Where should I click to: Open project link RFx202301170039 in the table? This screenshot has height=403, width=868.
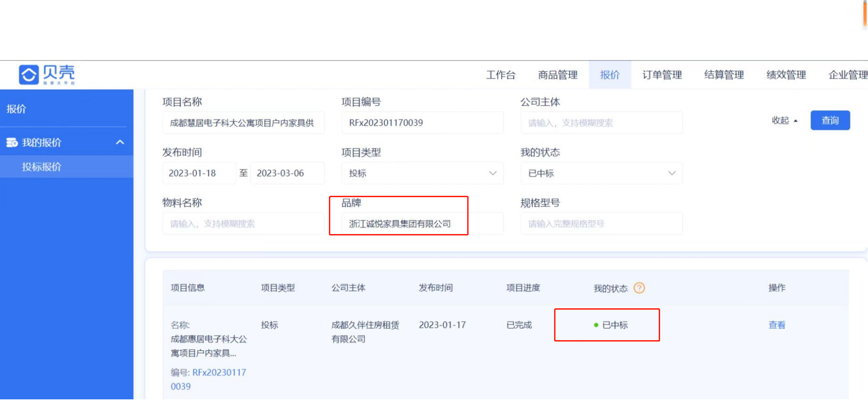[x=208, y=379]
